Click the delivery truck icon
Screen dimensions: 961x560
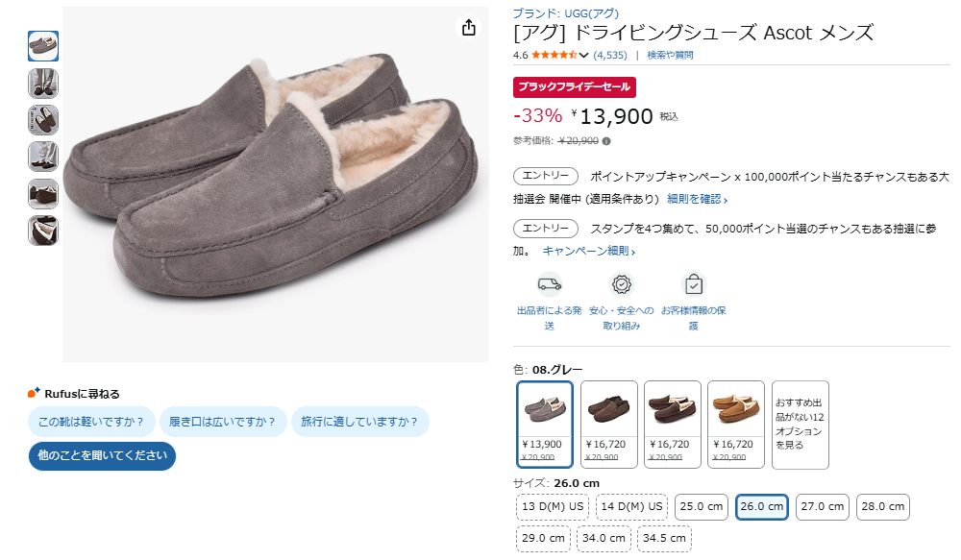(550, 284)
